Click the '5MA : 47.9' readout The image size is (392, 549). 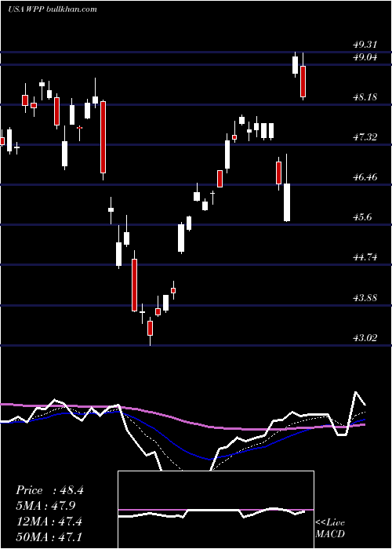tap(45, 506)
